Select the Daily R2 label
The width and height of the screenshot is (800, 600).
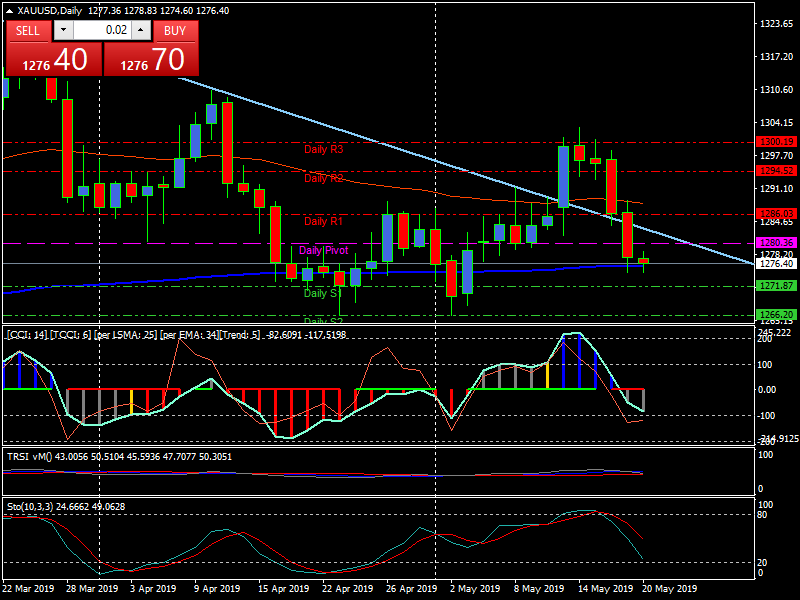[x=323, y=178]
